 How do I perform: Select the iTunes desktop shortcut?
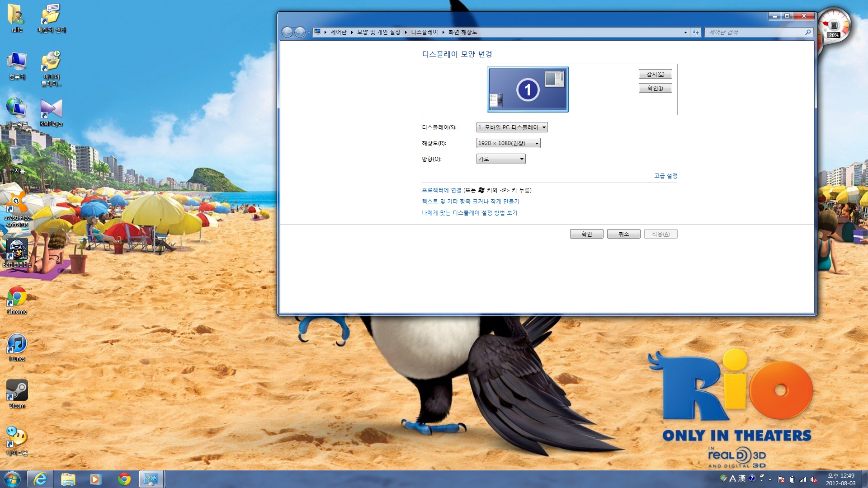(x=17, y=347)
